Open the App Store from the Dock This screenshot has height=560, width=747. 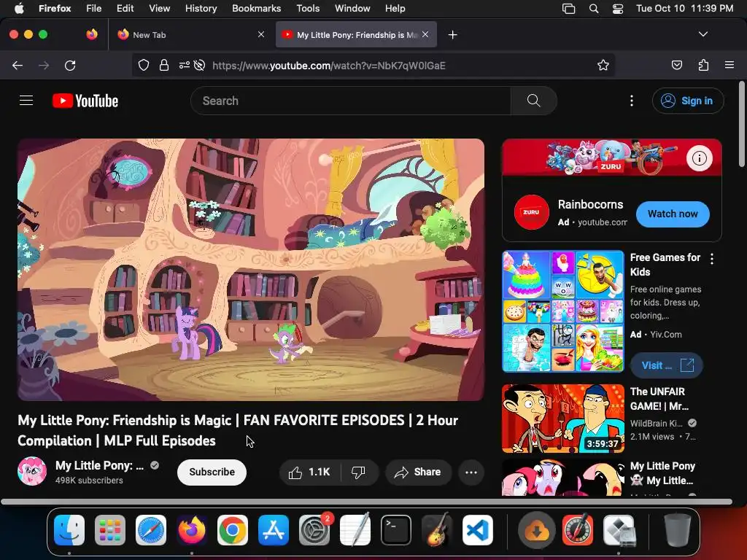coord(274,530)
